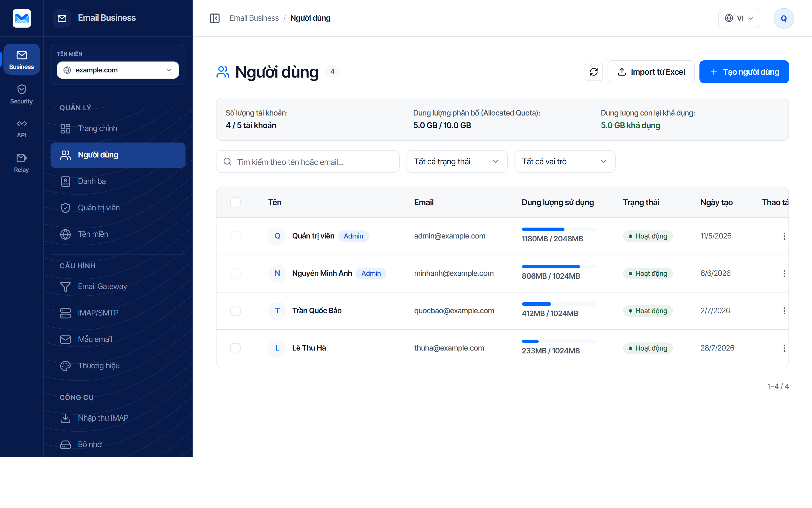Click the search by name or email field
This screenshot has width=812, height=508.
pos(308,161)
